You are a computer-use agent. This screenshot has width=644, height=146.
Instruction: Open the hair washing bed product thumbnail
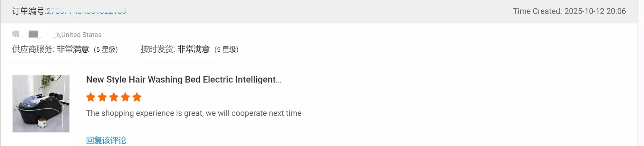point(41,104)
